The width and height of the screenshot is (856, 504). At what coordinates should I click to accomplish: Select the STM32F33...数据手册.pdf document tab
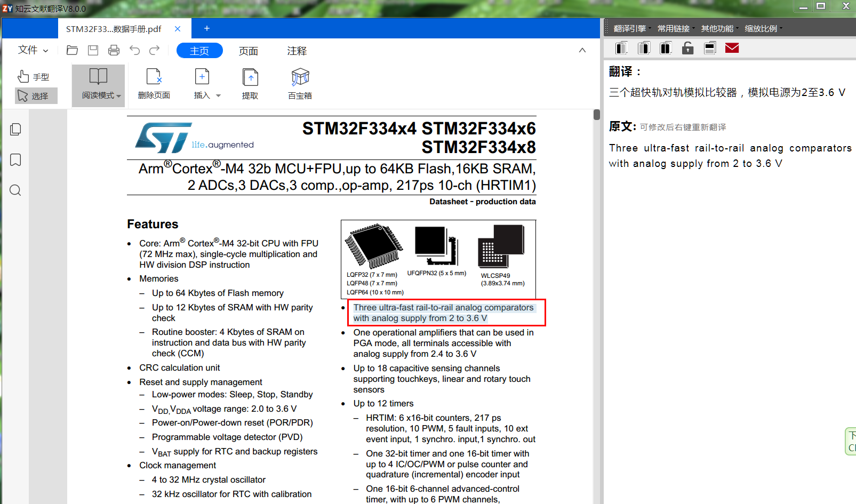(114, 29)
